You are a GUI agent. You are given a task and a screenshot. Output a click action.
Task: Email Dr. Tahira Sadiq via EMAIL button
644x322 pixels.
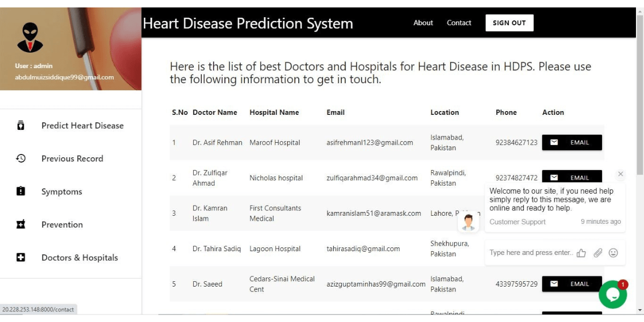point(572,248)
